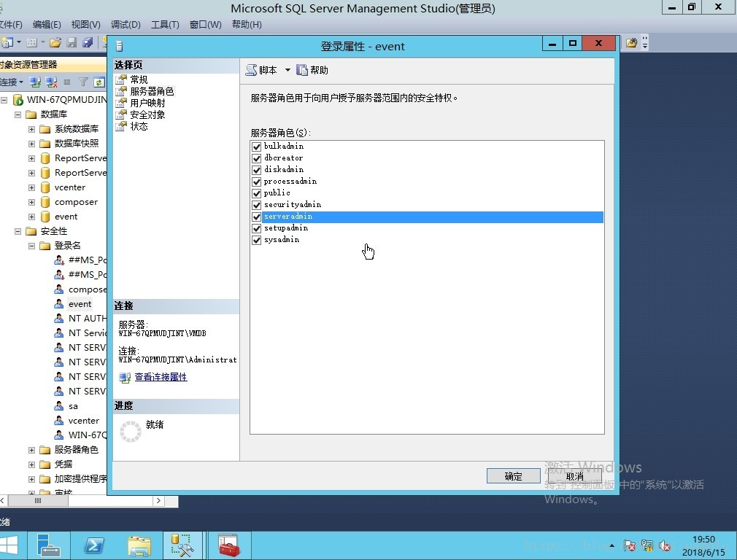Click the Object Explorer horizontal scrollbar thumb
This screenshot has width=737, height=560.
click(38, 501)
